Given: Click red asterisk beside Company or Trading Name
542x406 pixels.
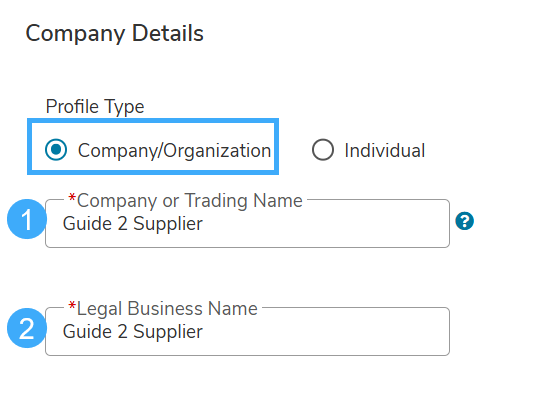Looking at the screenshot, I should (72, 198).
